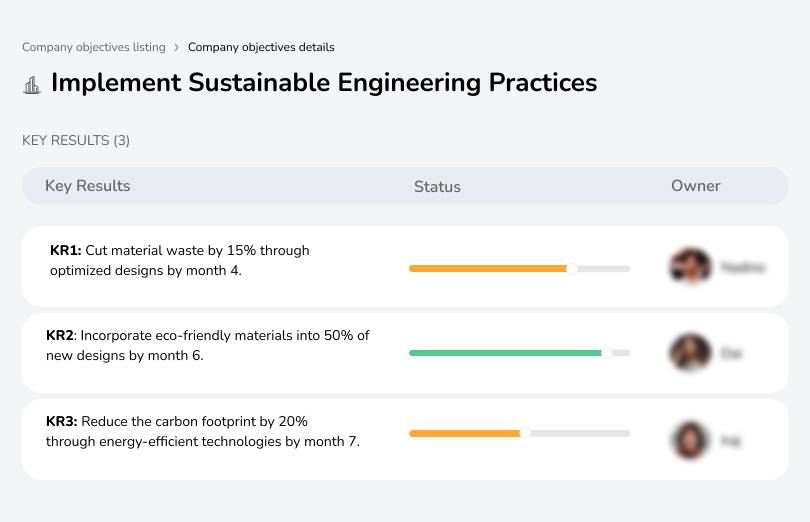Click the KR2 owner avatar
The image size is (810, 522).
(690, 353)
